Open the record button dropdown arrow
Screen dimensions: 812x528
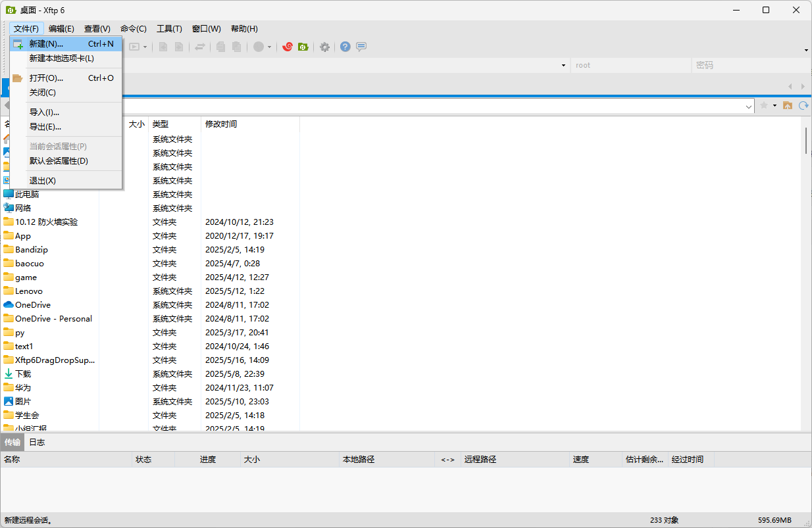point(269,47)
